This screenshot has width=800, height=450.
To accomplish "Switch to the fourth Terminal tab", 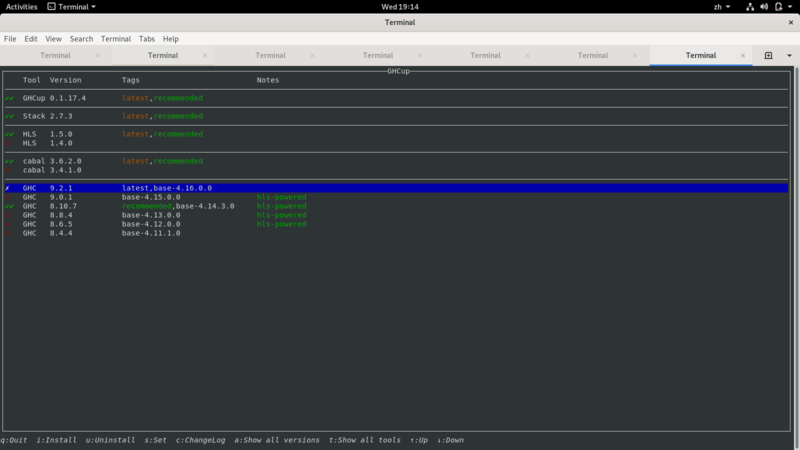I will point(378,55).
